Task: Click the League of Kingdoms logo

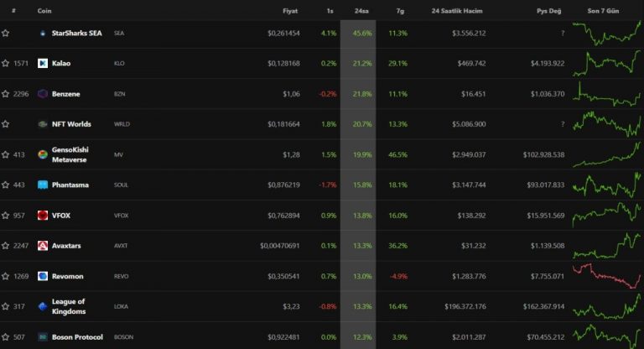Action: pos(43,307)
